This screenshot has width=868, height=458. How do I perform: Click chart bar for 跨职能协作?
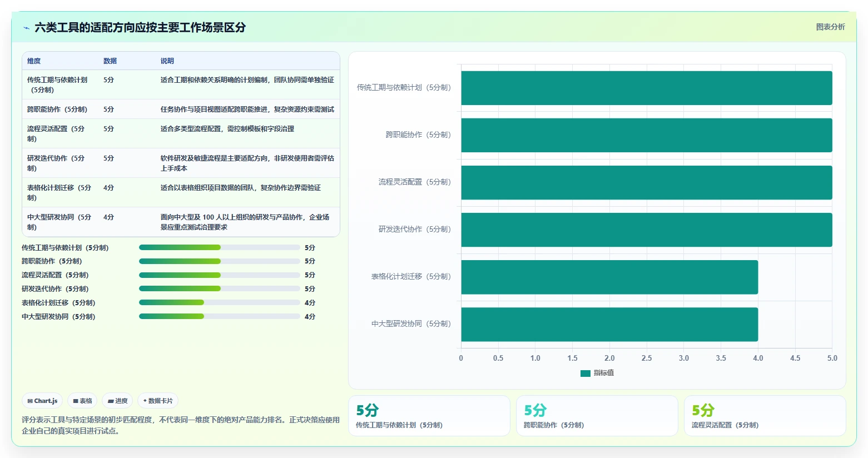(x=647, y=135)
